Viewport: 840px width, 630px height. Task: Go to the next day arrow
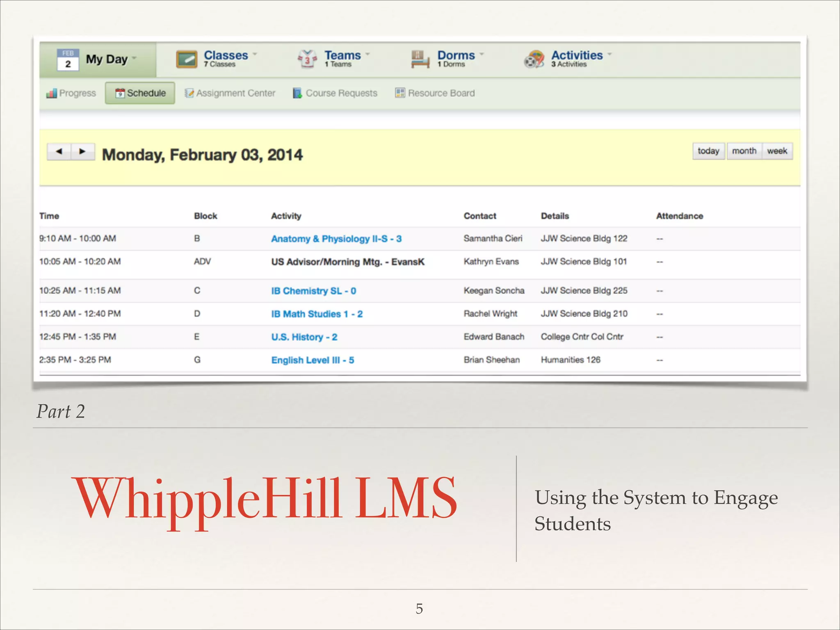(x=83, y=151)
